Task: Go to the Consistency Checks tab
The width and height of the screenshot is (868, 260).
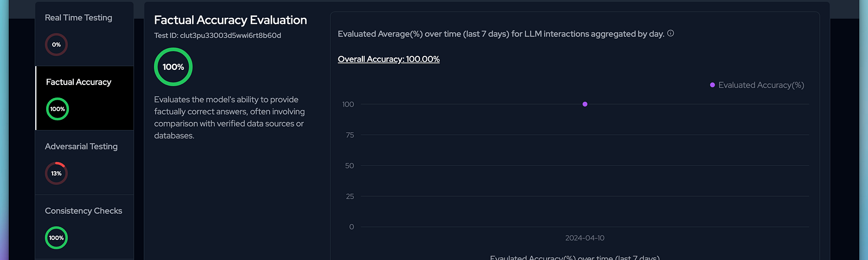Action: 84,211
